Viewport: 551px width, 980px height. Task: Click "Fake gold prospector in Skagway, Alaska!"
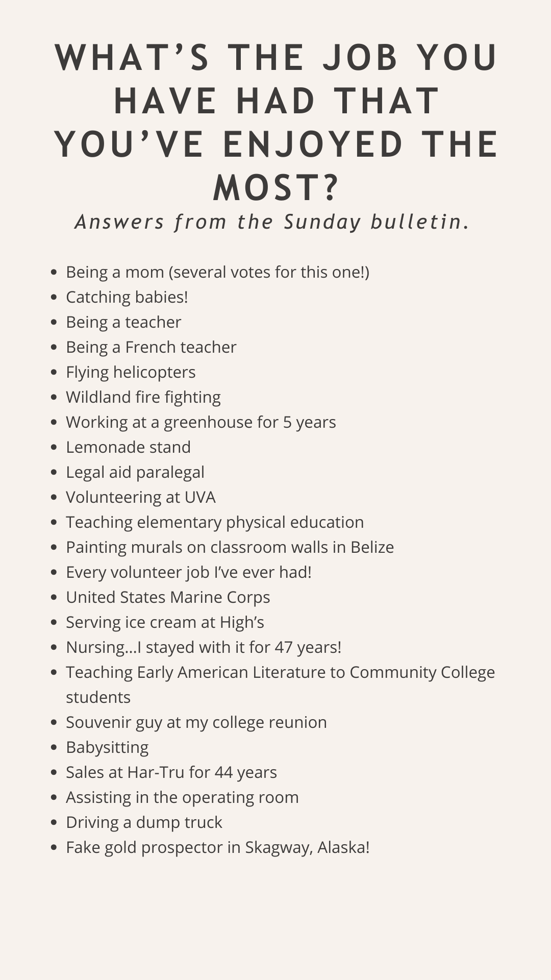tap(218, 847)
